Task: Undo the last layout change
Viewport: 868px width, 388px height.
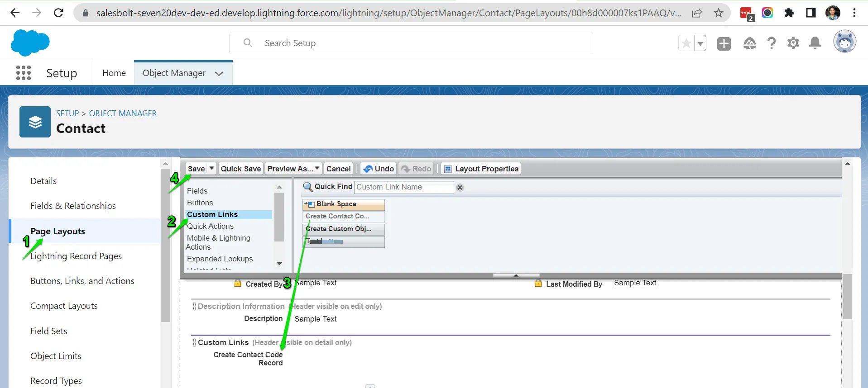Action: (379, 169)
